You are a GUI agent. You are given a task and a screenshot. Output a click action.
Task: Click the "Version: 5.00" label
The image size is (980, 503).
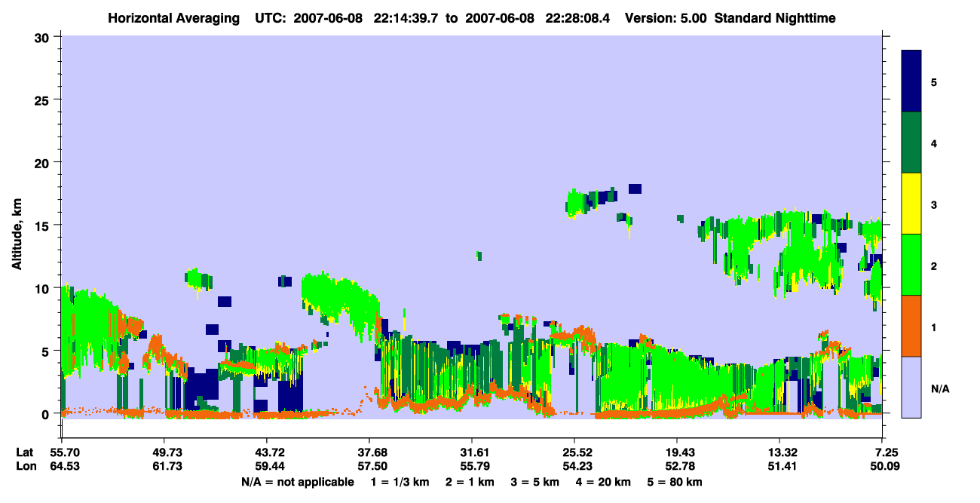pos(665,17)
